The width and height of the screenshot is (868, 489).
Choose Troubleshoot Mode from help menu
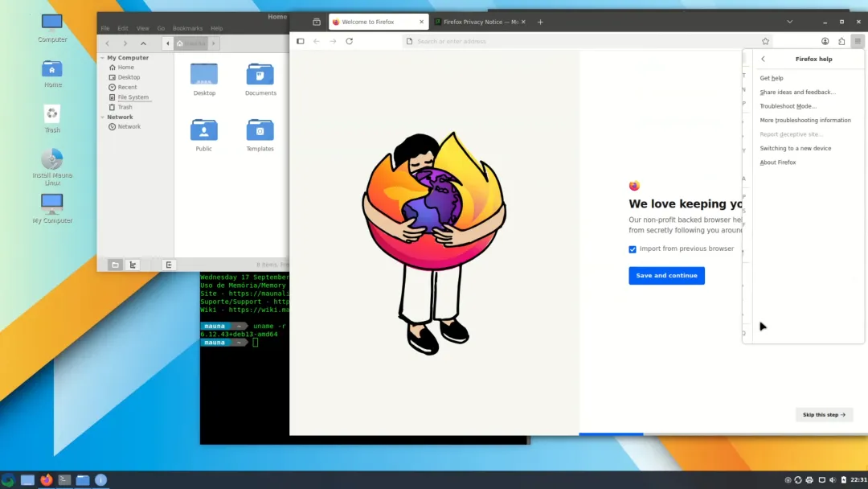pos(788,106)
